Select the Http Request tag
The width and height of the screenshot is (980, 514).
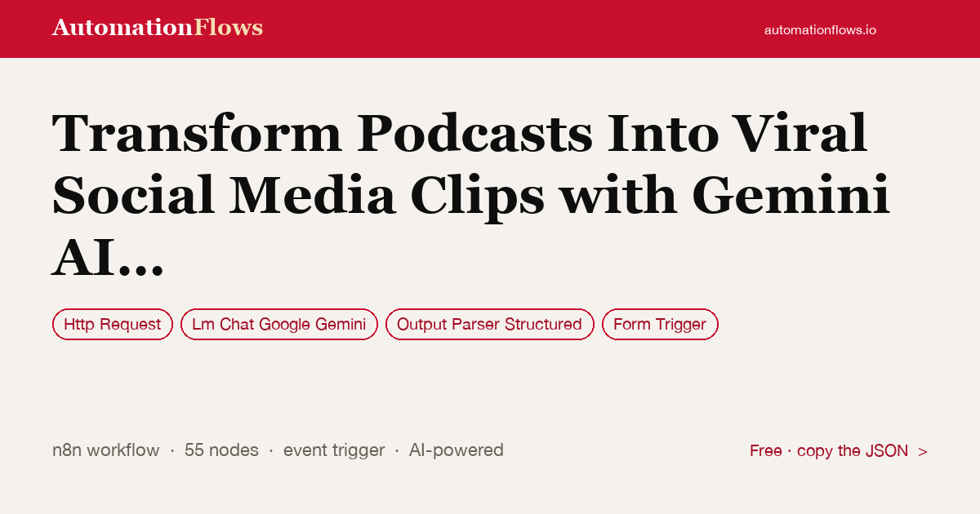pyautogui.click(x=113, y=324)
